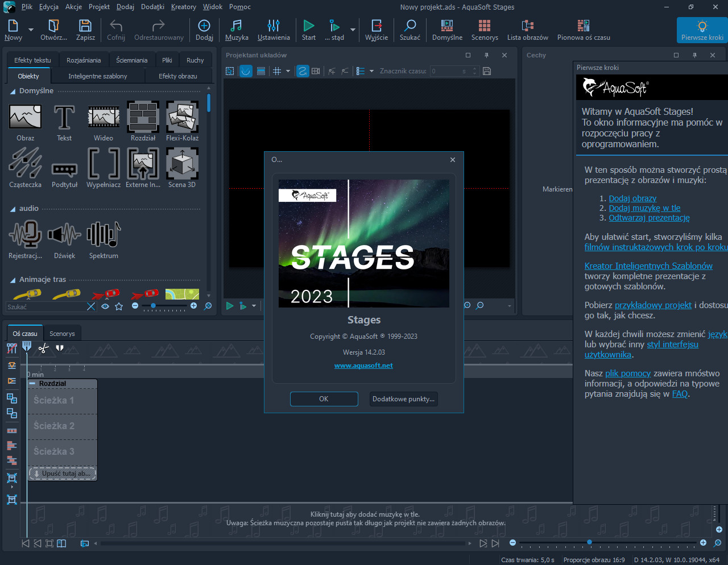
Task: Switch to the Scenorys tab in timeline panel
Action: pos(62,334)
